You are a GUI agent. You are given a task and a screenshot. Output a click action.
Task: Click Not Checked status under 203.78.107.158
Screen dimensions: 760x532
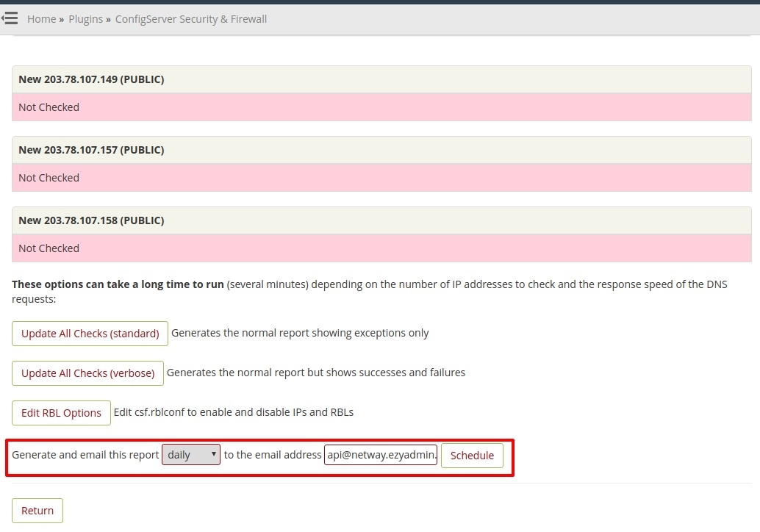point(49,248)
